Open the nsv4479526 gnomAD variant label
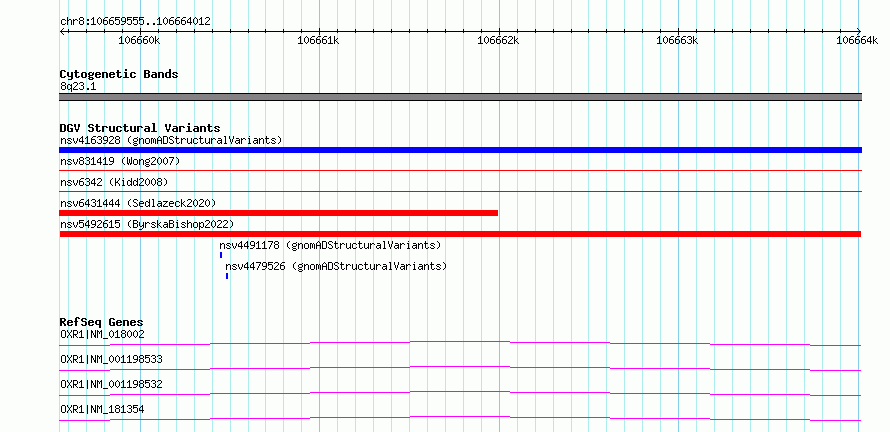This screenshot has height=432, width=890. point(336,266)
